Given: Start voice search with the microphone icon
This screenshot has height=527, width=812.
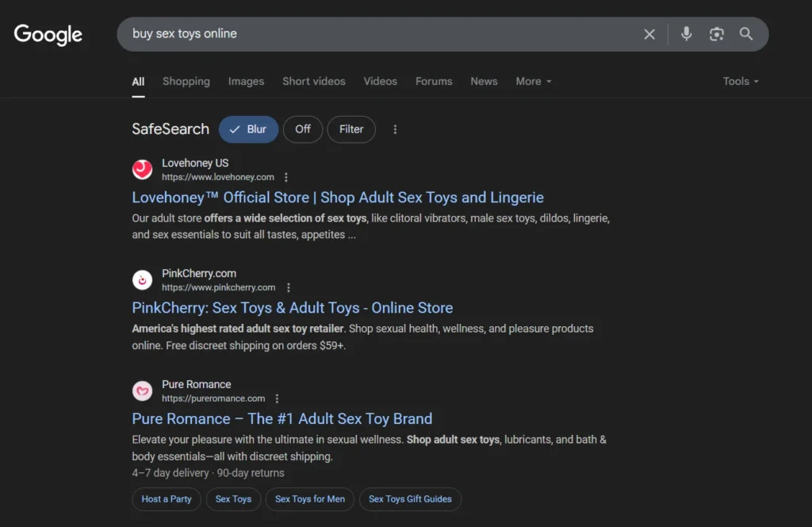Looking at the screenshot, I should click(686, 33).
